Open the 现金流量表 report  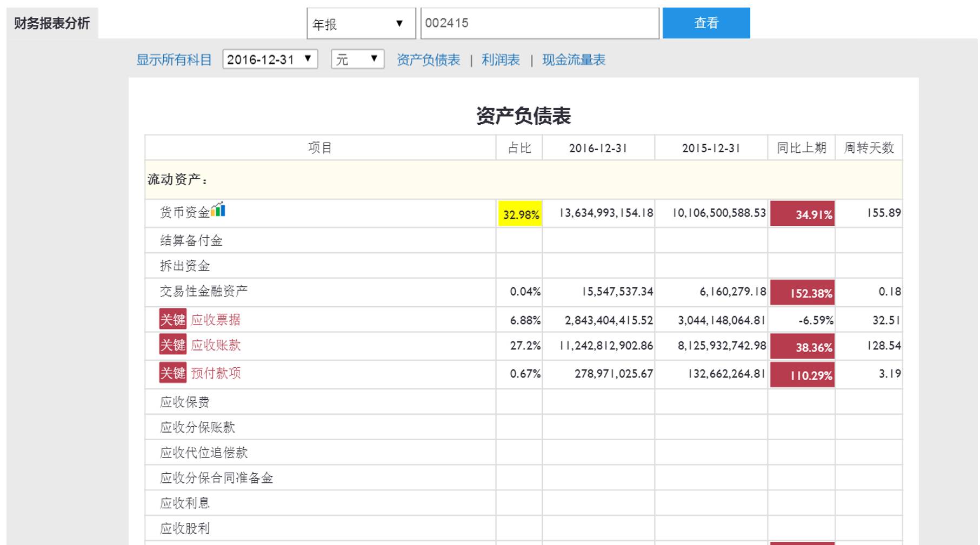click(x=573, y=60)
